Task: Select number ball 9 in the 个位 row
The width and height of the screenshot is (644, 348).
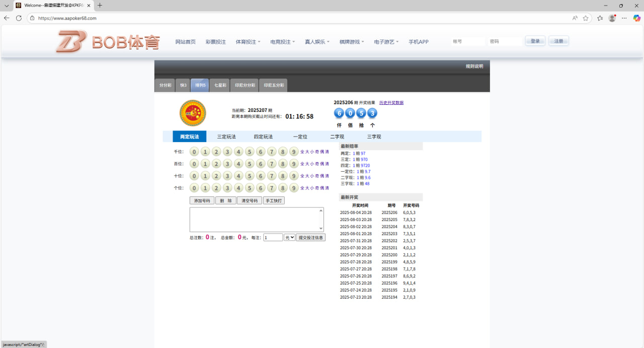Action: click(x=294, y=188)
